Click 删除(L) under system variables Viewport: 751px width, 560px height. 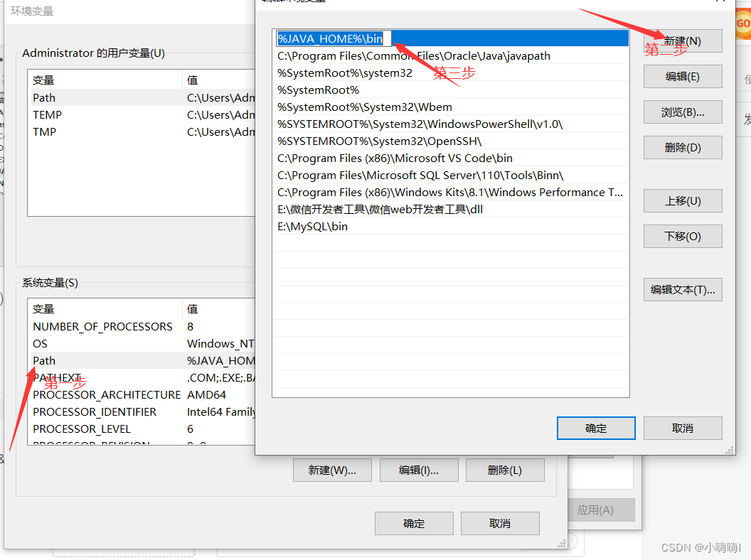[x=505, y=470]
